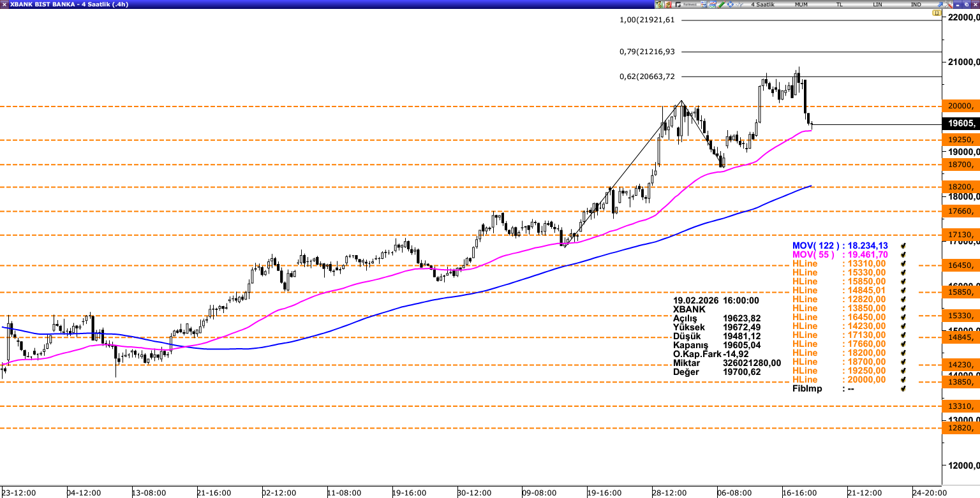The width and height of the screenshot is (980, 498).
Task: Click the blue crosshair cursor icon
Action: point(730,4)
